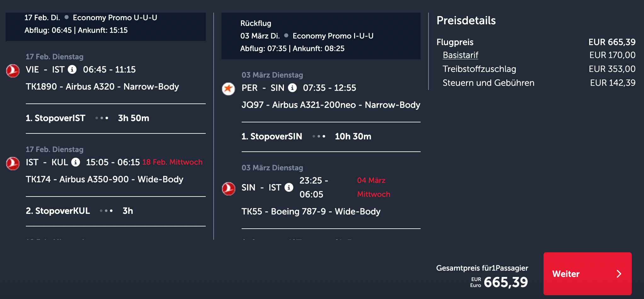
Task: Click the JQ97 Airbus A321-200neo details
Action: coord(331,105)
